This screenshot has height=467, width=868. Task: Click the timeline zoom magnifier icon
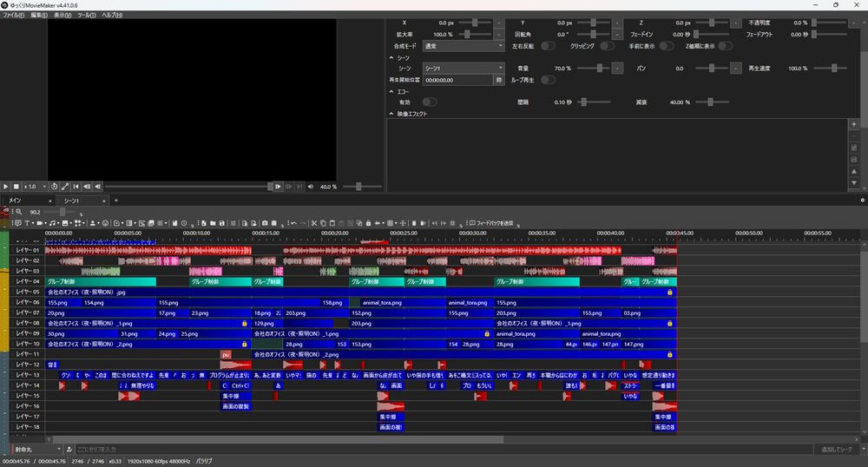pos(19,212)
